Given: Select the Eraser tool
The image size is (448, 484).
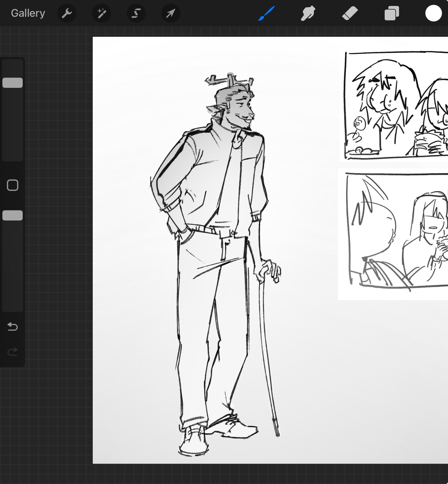Looking at the screenshot, I should tap(350, 13).
